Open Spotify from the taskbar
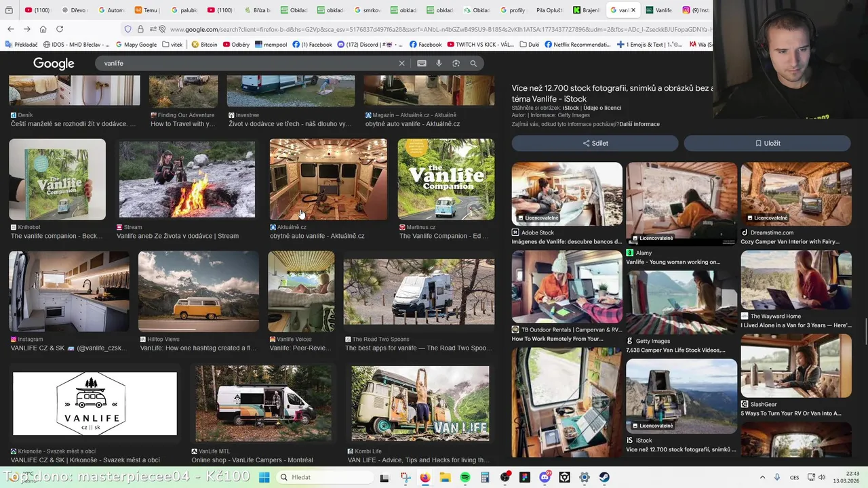The width and height of the screenshot is (868, 488). [465, 477]
